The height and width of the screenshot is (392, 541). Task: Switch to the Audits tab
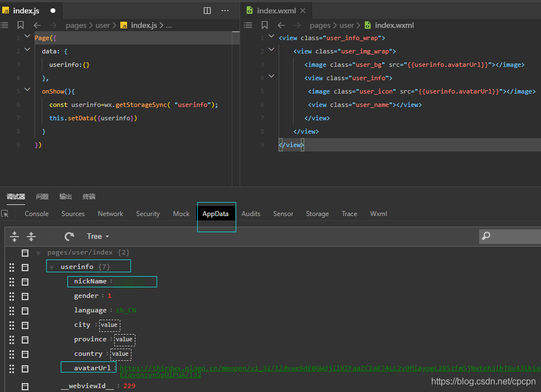coord(251,214)
